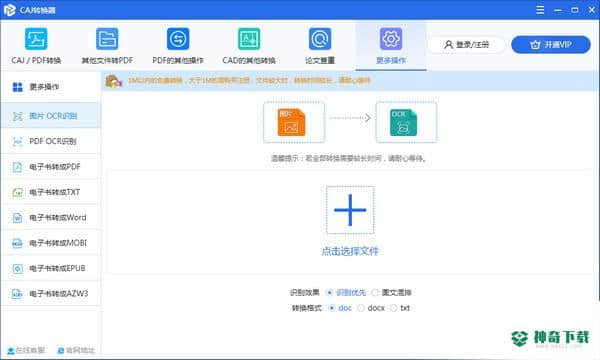Click the E-book to MOBI sidebar icon
This screenshot has height=360, width=600.
[x=18, y=243]
